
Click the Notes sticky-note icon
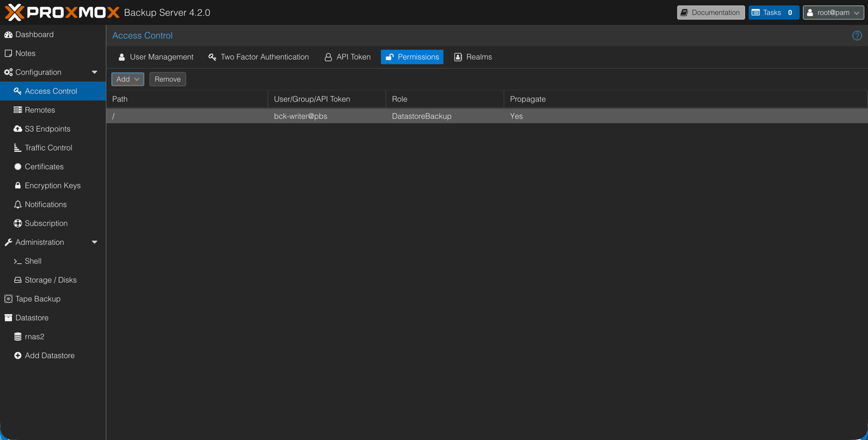(8, 53)
